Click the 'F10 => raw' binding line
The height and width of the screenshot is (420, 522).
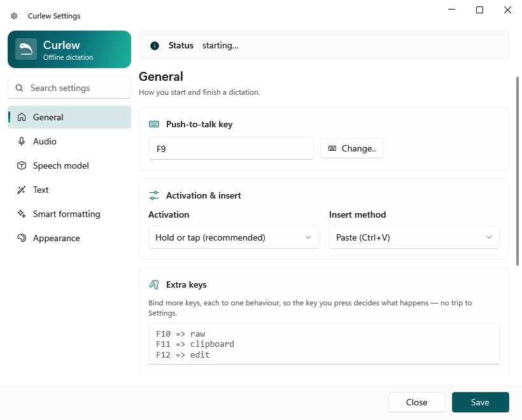[180, 334]
